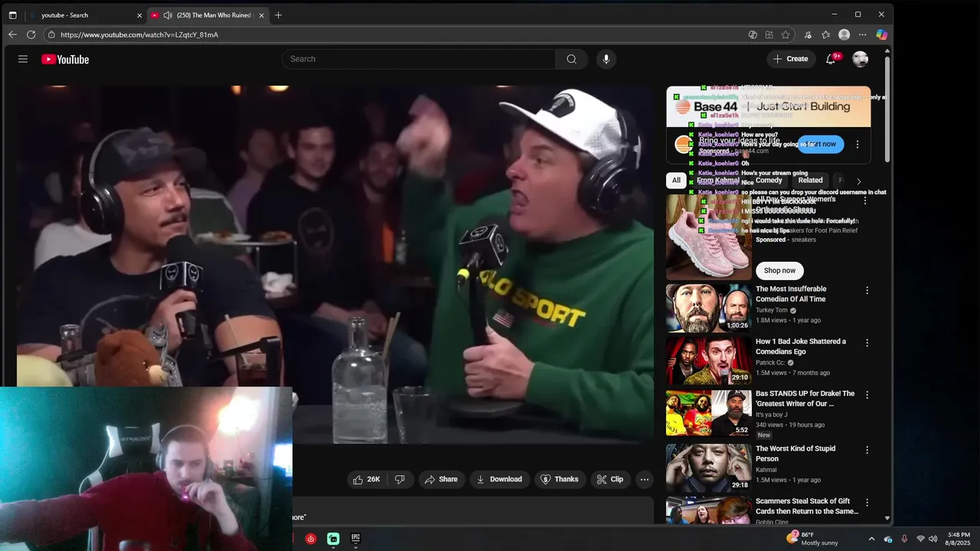Open Edge browser profile icon
Image resolution: width=980 pixels, height=551 pixels.
coord(844,34)
